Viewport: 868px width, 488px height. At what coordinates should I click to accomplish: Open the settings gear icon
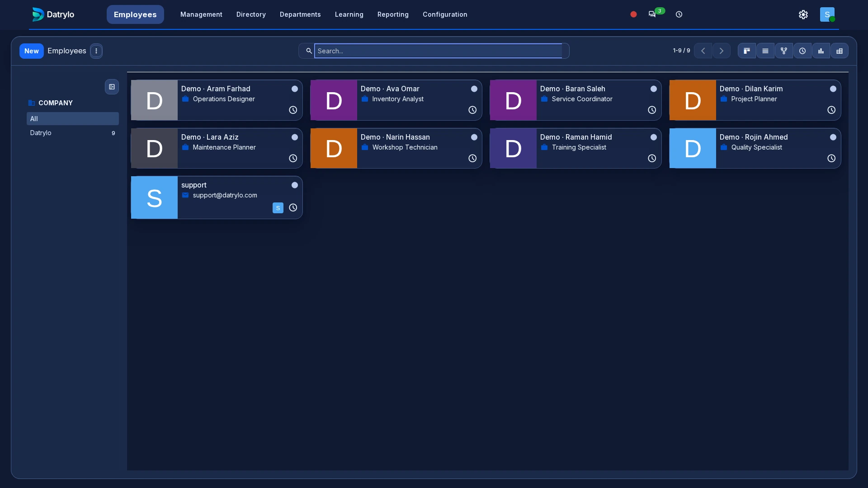803,14
